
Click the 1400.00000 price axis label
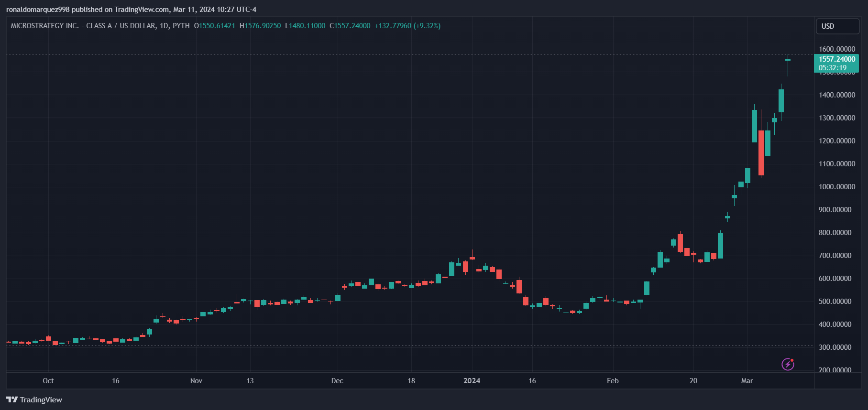tap(837, 95)
